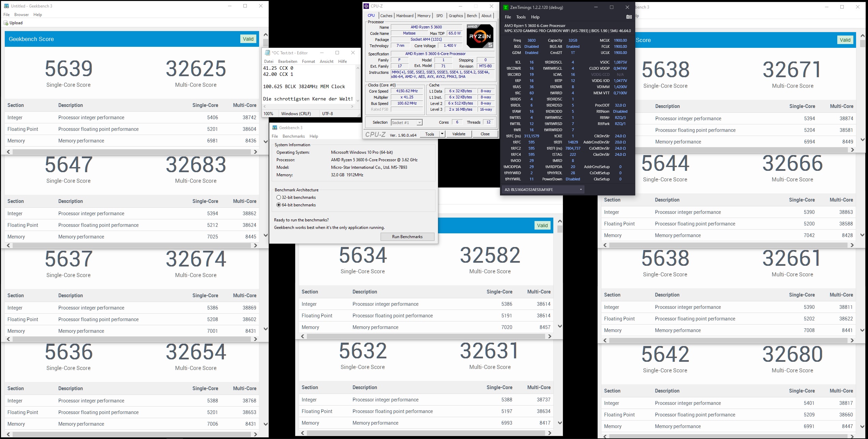
Task: Click the Geekbench 3 app icon in 'Untitled' title bar
Action: click(x=6, y=6)
